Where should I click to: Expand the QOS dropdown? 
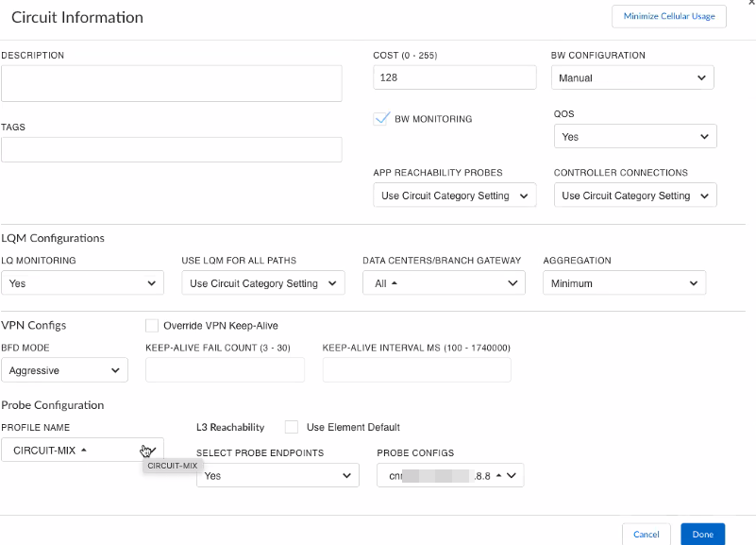635,137
